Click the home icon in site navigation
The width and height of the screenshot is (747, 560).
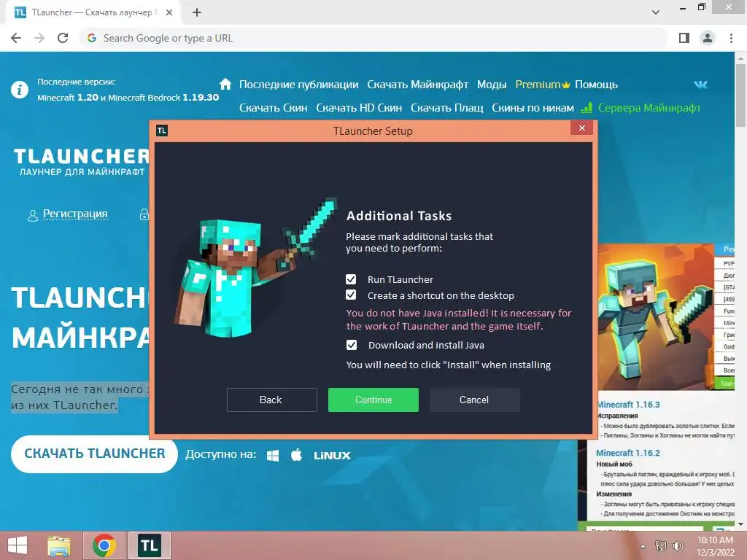(225, 85)
